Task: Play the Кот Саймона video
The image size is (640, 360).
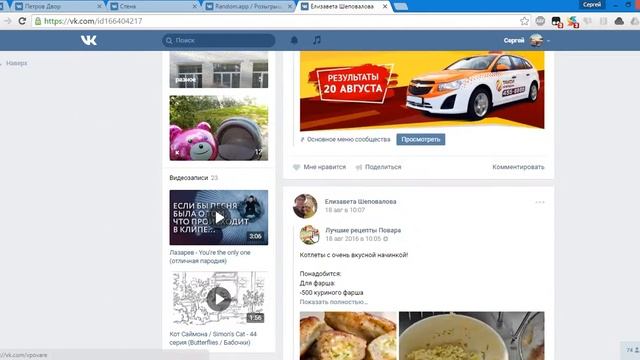Action: click(219, 298)
